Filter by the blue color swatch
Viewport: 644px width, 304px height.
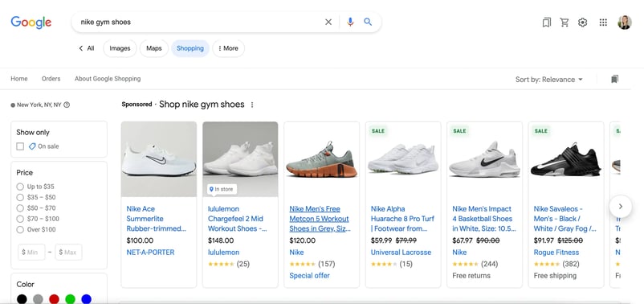click(x=86, y=299)
